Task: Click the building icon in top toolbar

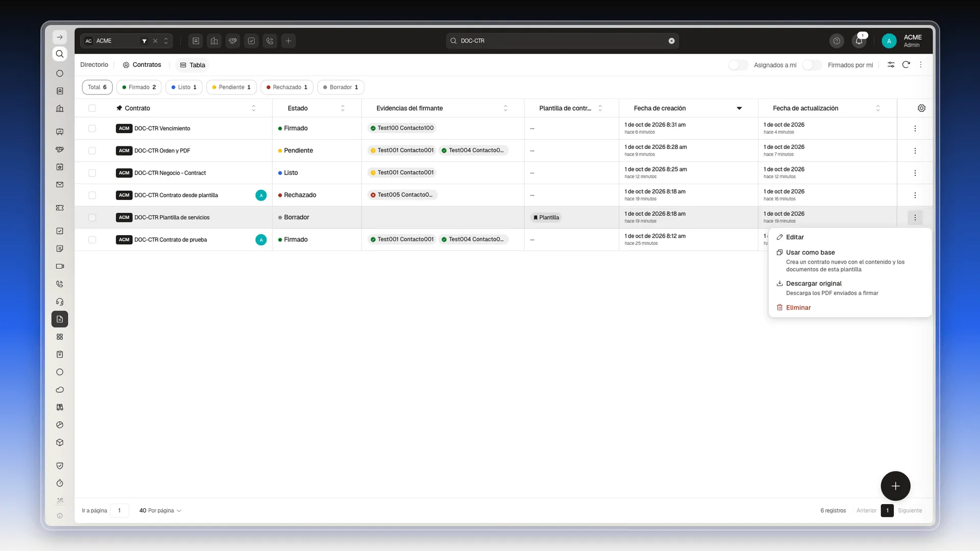Action: coord(214,41)
